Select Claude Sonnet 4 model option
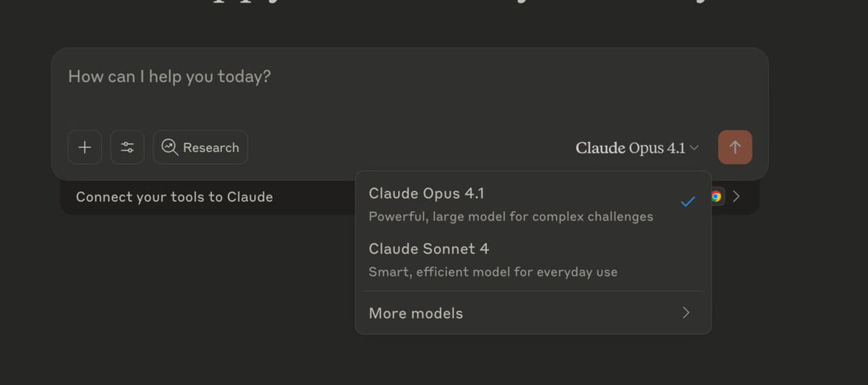 [428, 249]
